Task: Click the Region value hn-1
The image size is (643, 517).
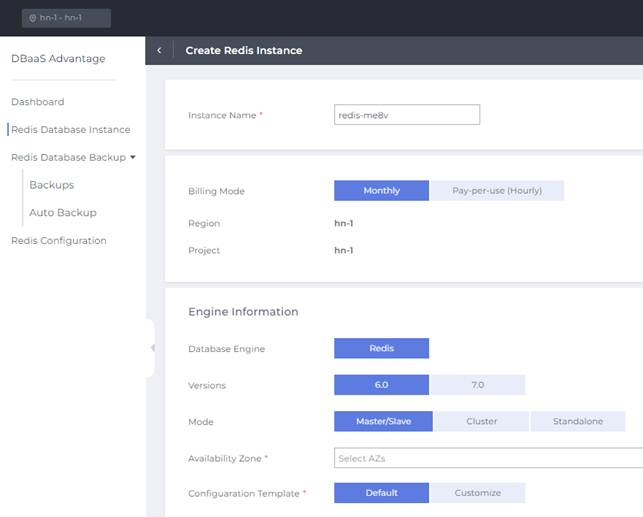Action: click(344, 223)
